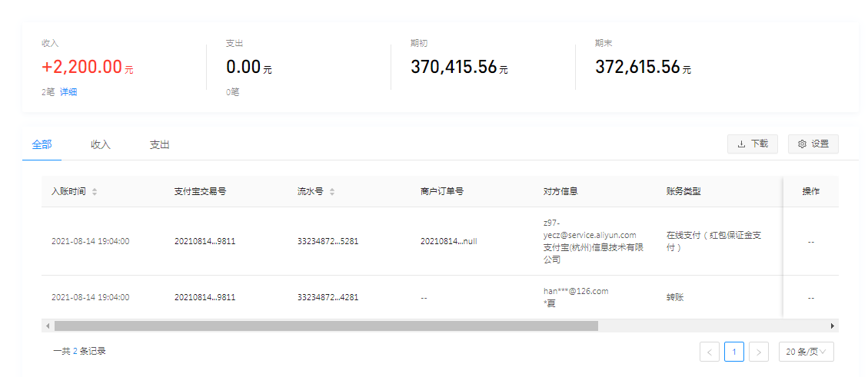Switch to the 支出 tab
Viewport: 868px width, 377px height.
159,144
